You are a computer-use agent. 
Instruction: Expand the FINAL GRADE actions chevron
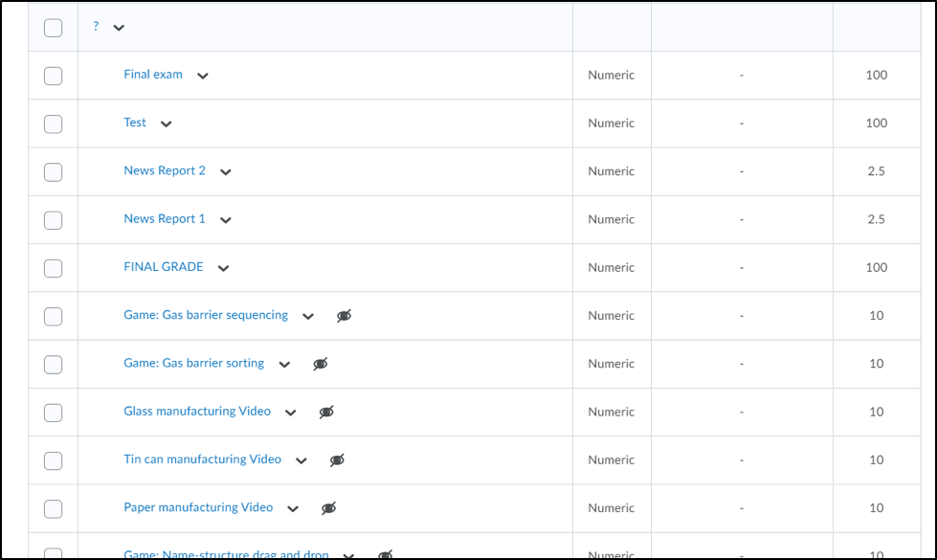(223, 268)
